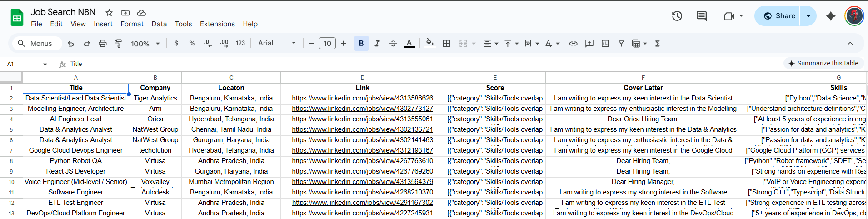
Task: Open the File menu
Action: click(36, 24)
